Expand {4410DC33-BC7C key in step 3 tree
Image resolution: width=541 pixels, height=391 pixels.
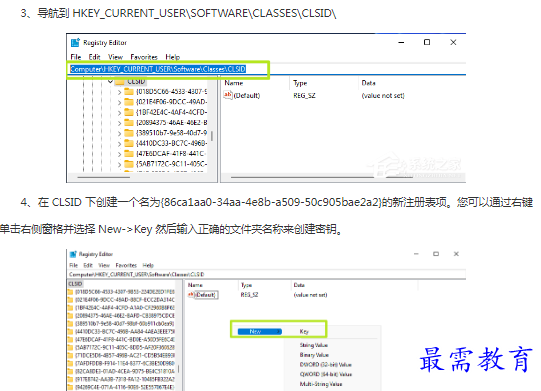click(x=119, y=144)
